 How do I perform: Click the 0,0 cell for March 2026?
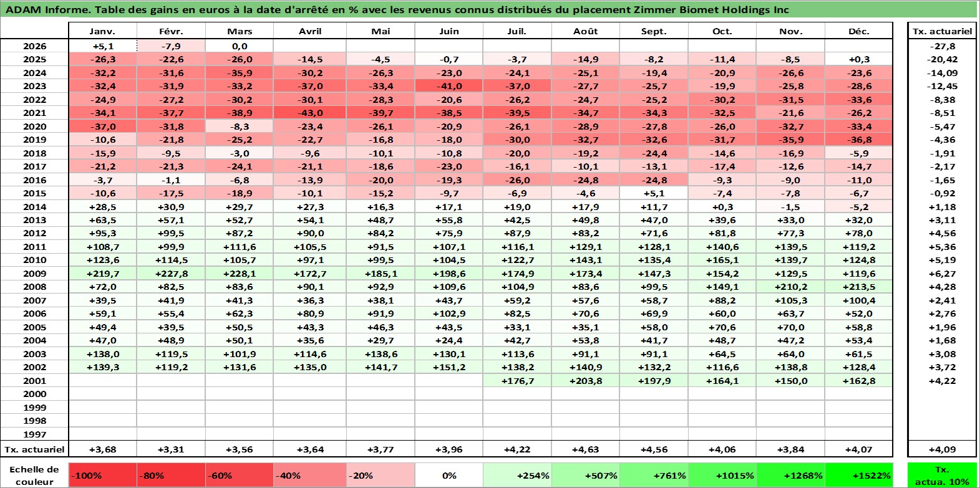240,46
